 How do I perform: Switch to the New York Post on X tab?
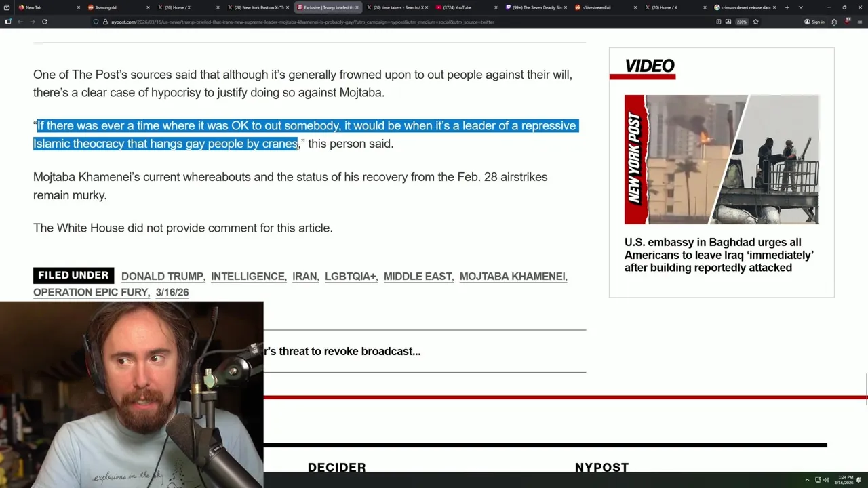[x=258, y=7]
